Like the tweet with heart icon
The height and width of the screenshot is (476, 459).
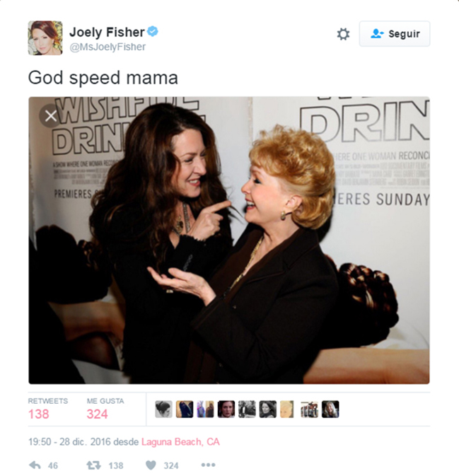(151, 465)
